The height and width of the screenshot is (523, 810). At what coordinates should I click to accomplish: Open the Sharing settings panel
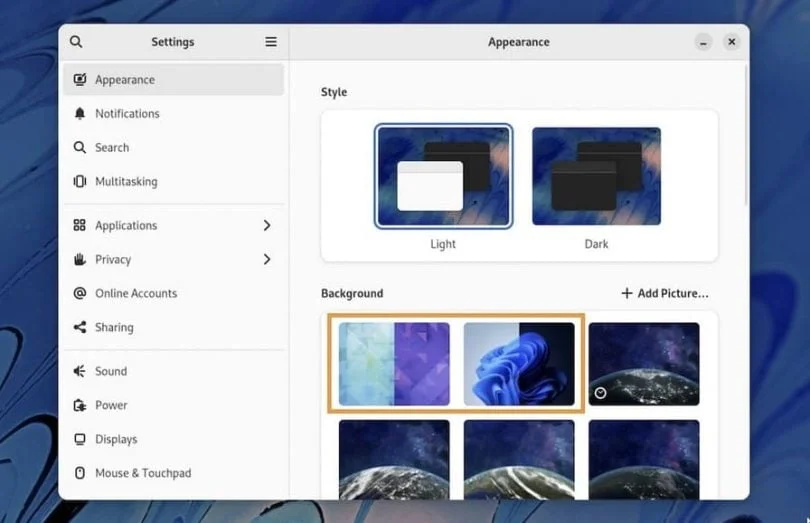pos(174,327)
